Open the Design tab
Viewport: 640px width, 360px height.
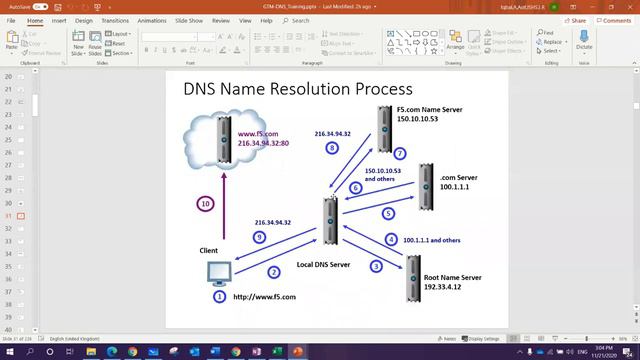(x=84, y=20)
